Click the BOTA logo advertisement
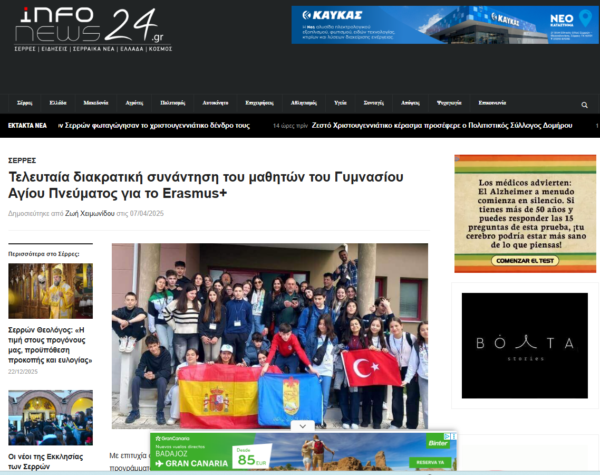 click(524, 345)
